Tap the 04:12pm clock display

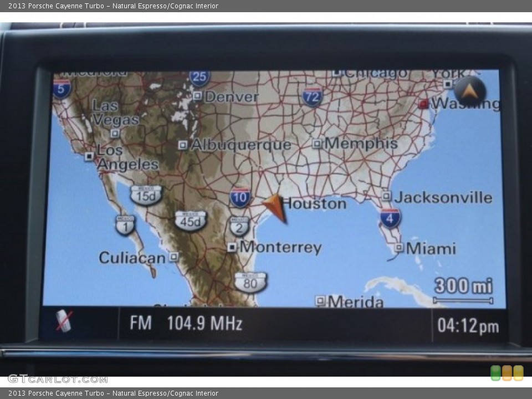tap(468, 326)
